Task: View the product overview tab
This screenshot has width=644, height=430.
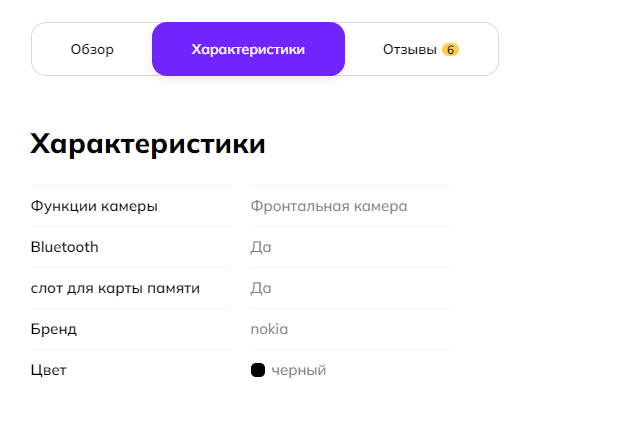Action: click(x=92, y=49)
